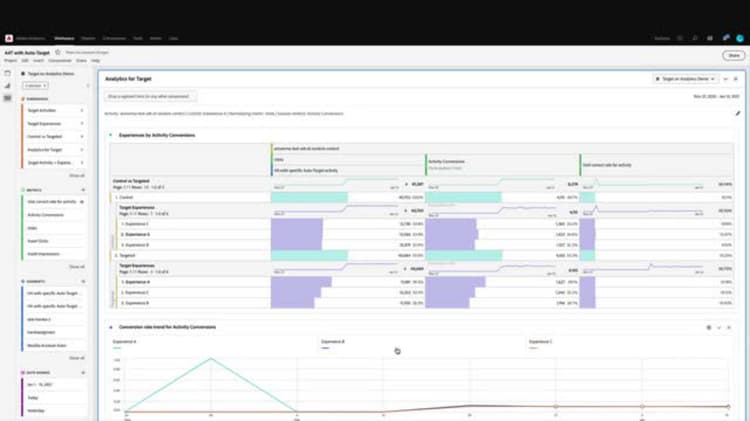Image resolution: width=750 pixels, height=421 pixels.
Task: Collapse the Conversion rate trend visualization
Action: coord(110,327)
